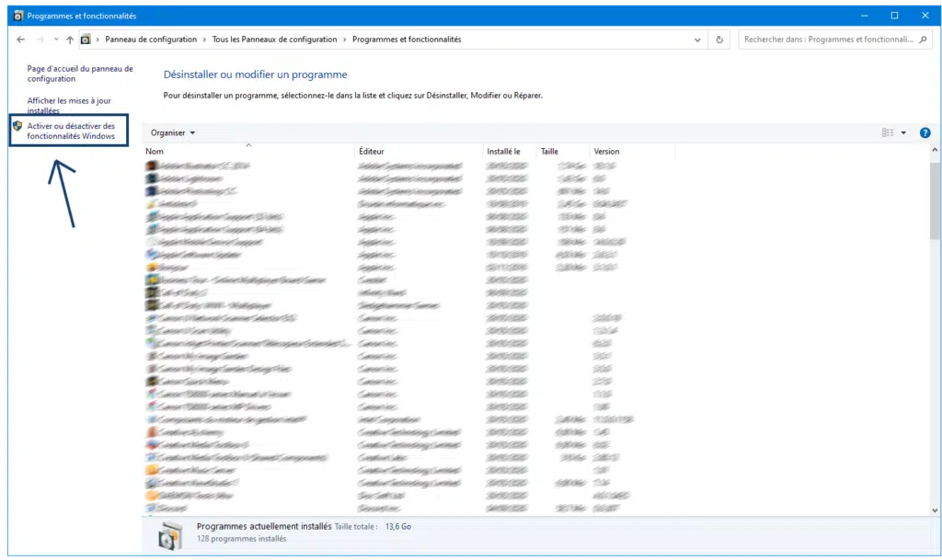Expand the address bar history dropdown
Image resolution: width=942 pixels, height=560 pixels.
[x=697, y=40]
